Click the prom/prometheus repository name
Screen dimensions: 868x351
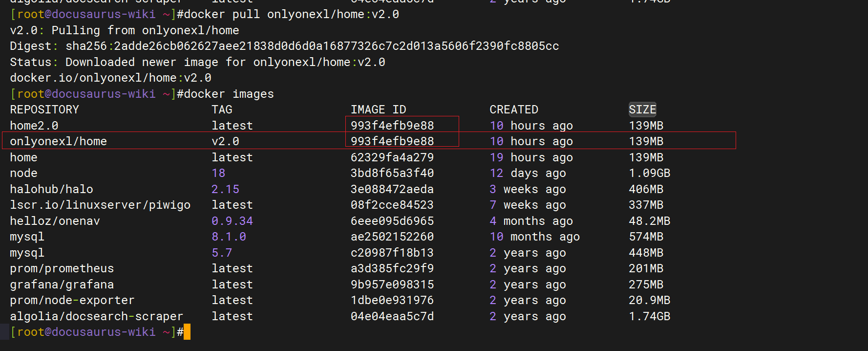62,268
